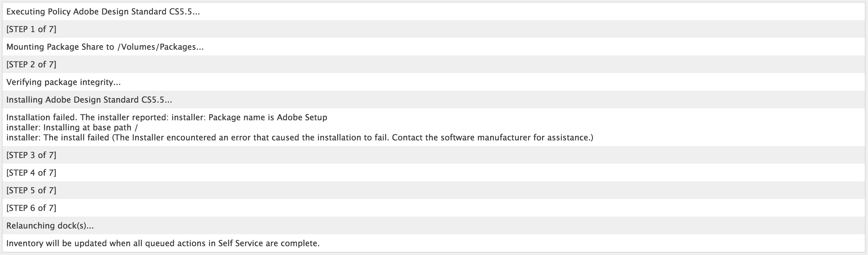Select the Relaunching dock(s) log row
The image size is (868, 255).
(434, 225)
